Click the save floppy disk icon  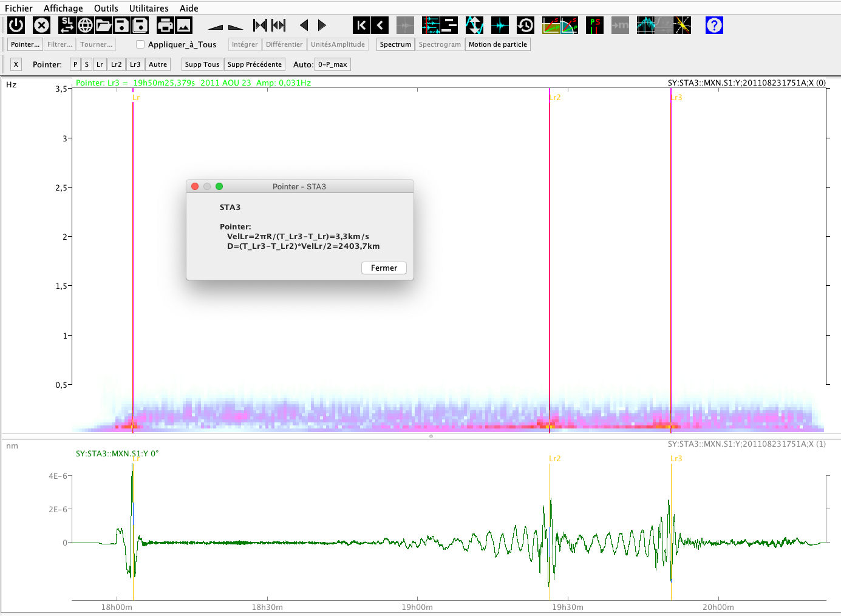coord(122,25)
